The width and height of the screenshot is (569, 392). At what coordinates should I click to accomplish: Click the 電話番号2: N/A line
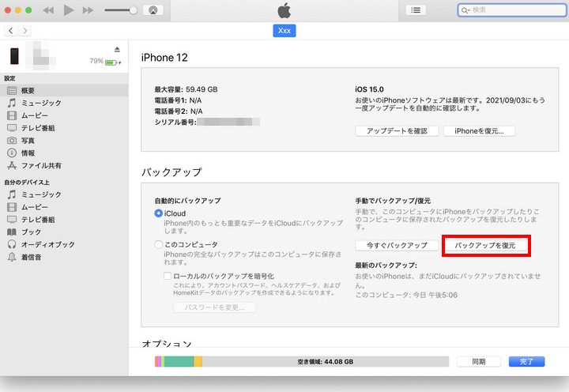179,111
